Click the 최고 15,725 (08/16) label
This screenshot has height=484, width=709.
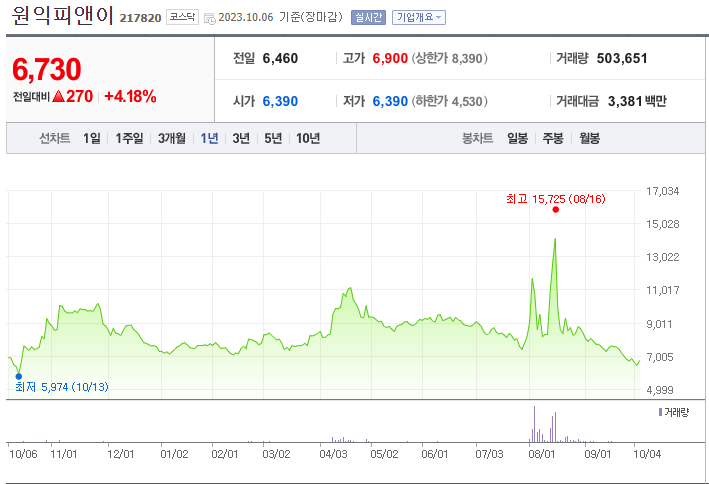coord(556,199)
